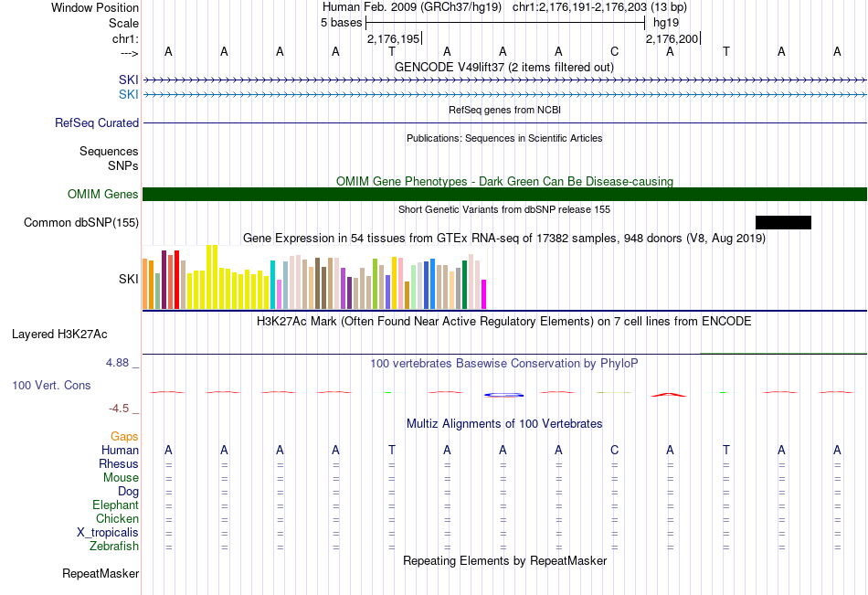Open '100 vertebrates Basewise Conservation by PhyloP' title
Screen dimensions: 868x595
point(503,364)
